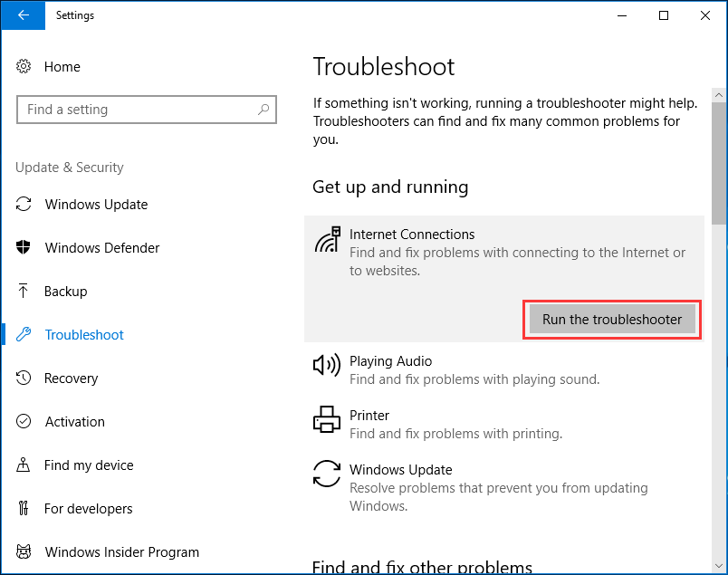Click scrollbar up arrow
The width and height of the screenshot is (728, 575).
(719, 95)
